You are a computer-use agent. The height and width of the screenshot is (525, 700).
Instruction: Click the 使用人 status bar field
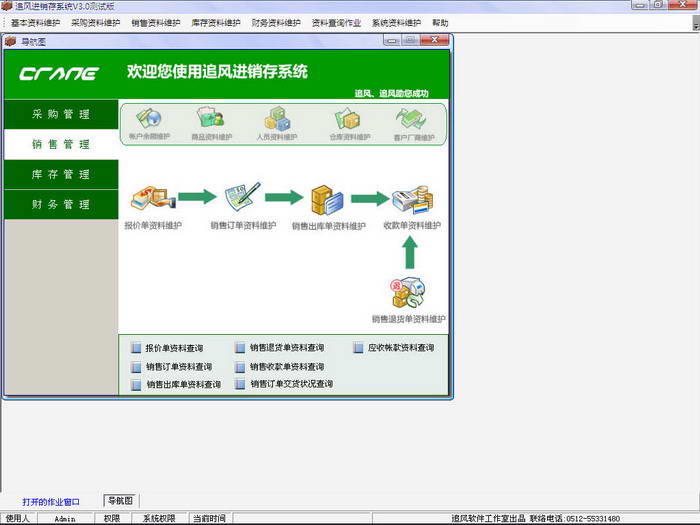point(17,518)
